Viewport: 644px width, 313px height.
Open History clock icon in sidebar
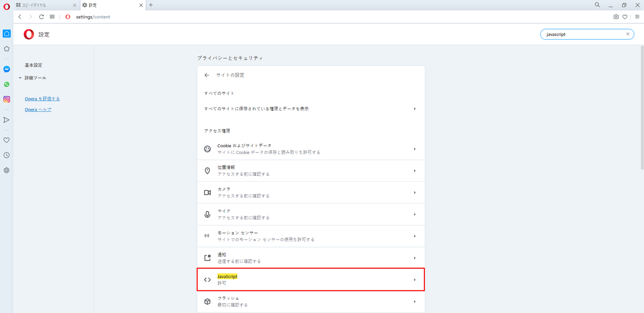tap(6, 155)
